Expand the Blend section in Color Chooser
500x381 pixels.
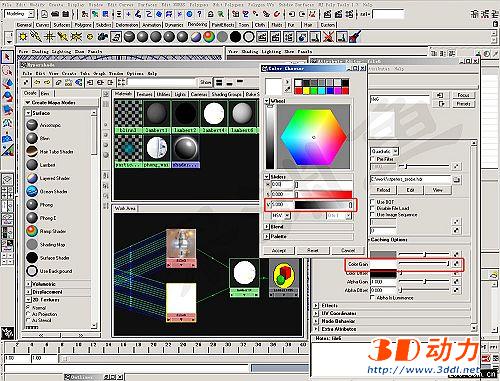pyautogui.click(x=267, y=227)
